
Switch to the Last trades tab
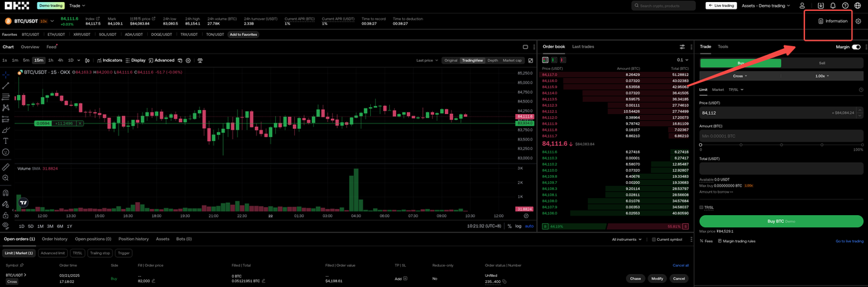click(x=583, y=47)
